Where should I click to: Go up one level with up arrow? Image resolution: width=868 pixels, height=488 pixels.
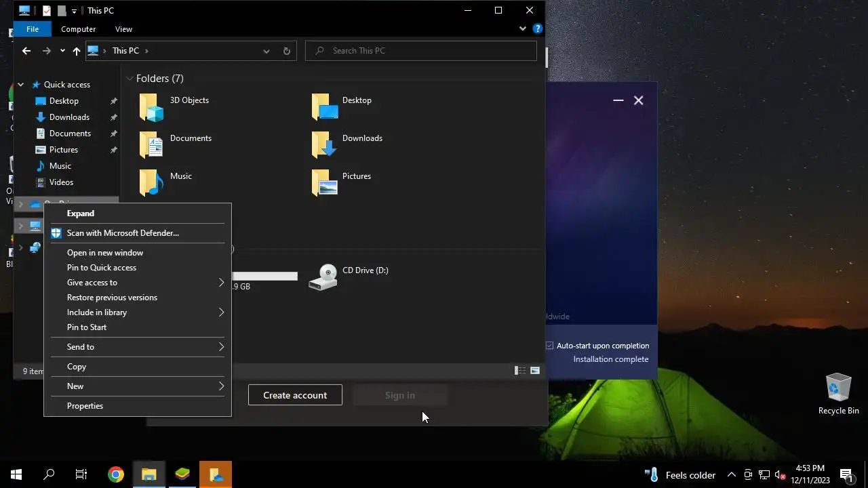coord(76,51)
